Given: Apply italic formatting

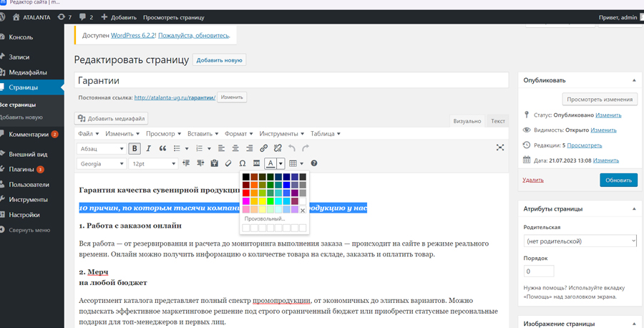Looking at the screenshot, I should [149, 148].
